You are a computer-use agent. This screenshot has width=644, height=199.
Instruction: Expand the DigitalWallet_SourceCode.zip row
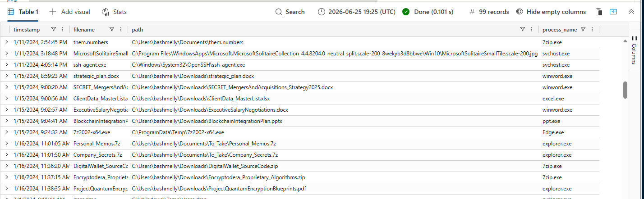pos(6,166)
